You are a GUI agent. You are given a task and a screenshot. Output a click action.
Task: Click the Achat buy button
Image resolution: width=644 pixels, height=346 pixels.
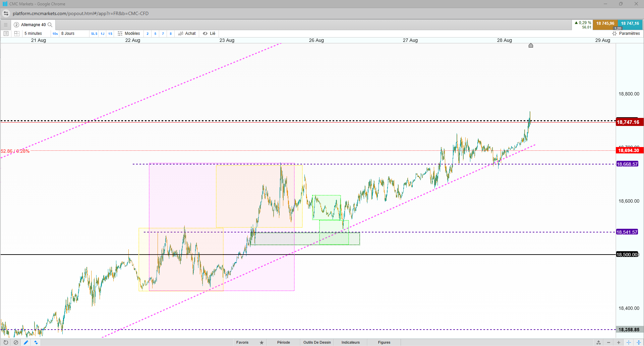(187, 33)
